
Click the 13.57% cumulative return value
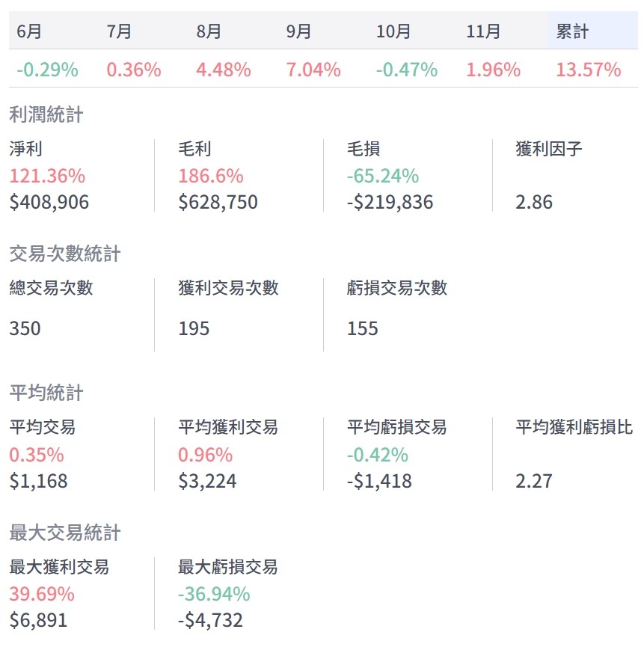click(588, 70)
